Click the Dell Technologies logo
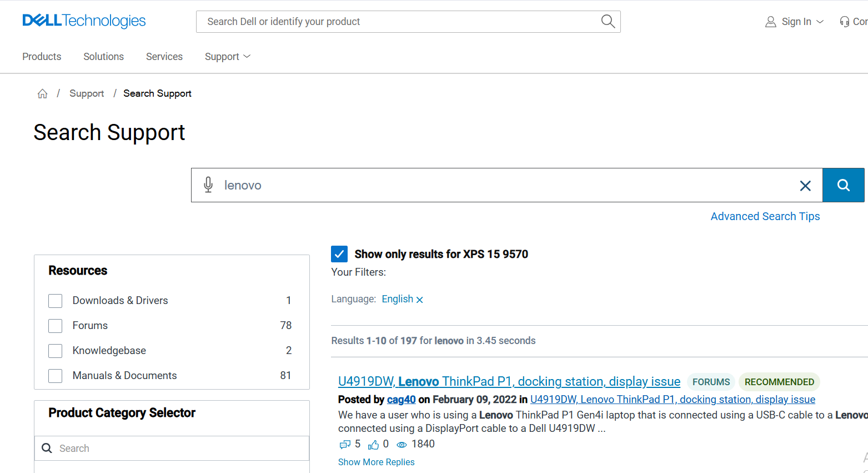 (84, 21)
